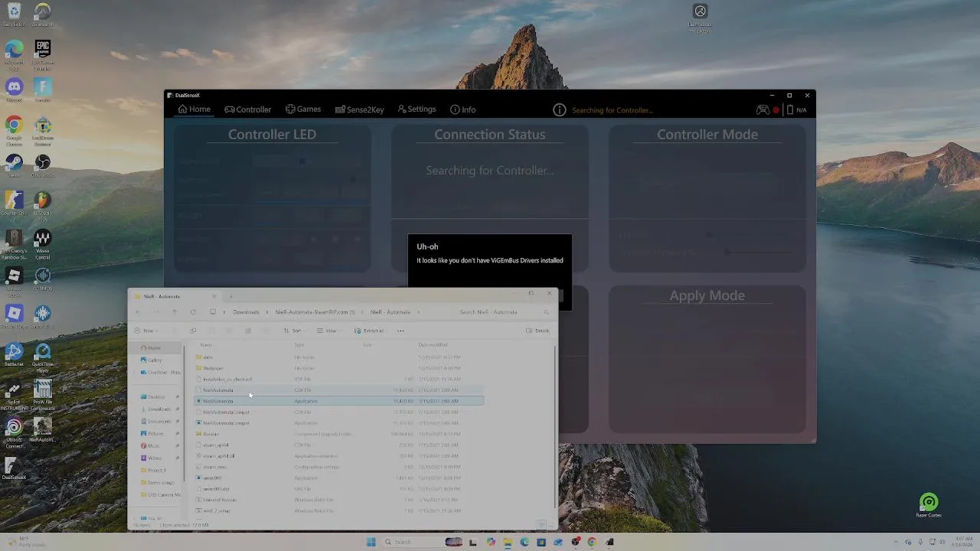
Task: Toggle the Details pane button in Explorer
Action: [x=538, y=331]
